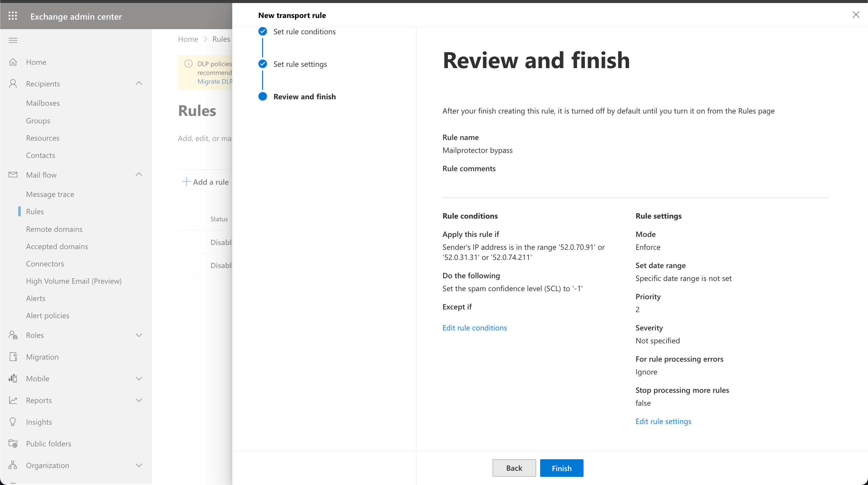This screenshot has width=868, height=485.
Task: Click the Status column header
Action: 219,219
